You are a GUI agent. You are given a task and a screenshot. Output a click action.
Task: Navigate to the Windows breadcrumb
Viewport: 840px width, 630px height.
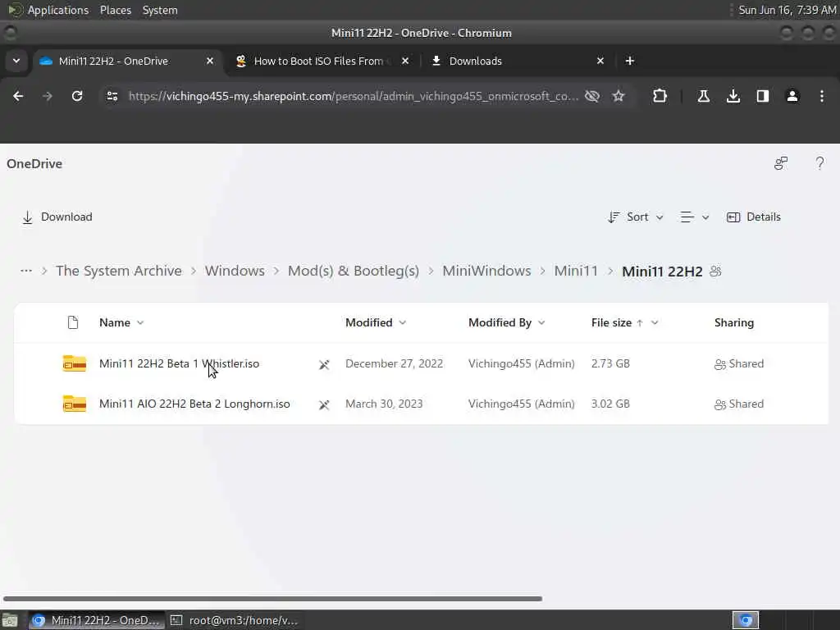click(x=235, y=271)
